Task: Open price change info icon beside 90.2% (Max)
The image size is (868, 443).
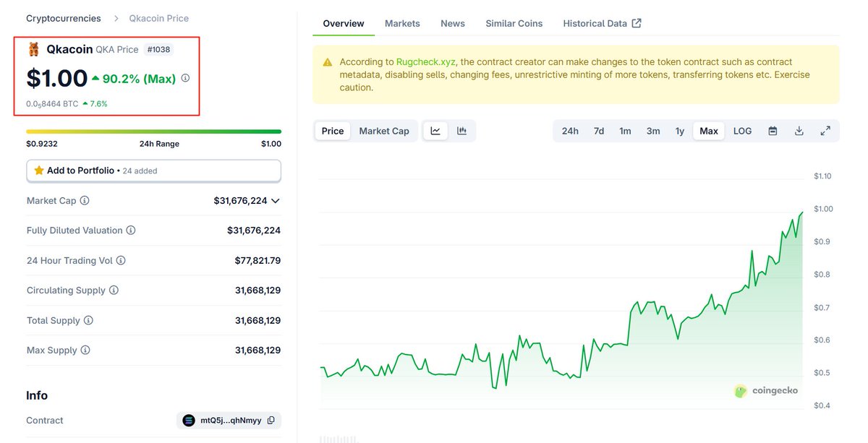Action: click(185, 78)
